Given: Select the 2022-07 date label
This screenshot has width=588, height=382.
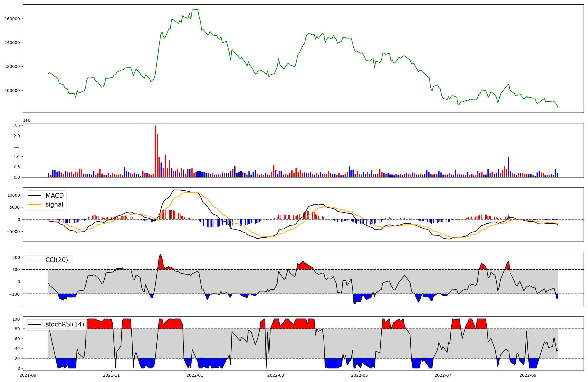Looking at the screenshot, I should click(x=443, y=375).
